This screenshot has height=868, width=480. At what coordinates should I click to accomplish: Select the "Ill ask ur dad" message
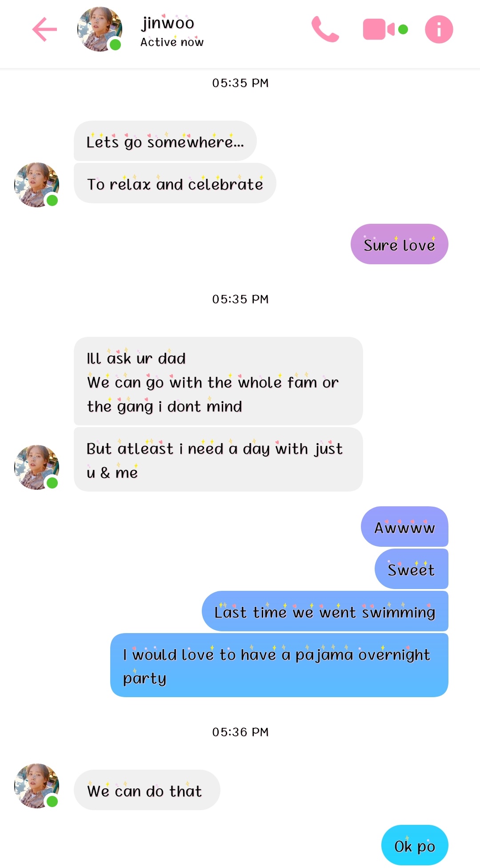pyautogui.click(x=218, y=381)
